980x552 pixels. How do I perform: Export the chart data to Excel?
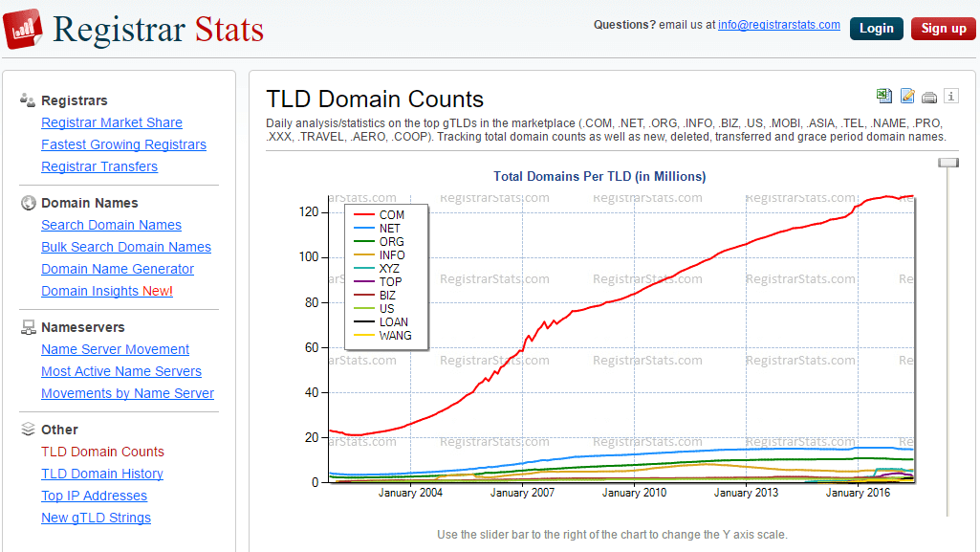click(883, 96)
